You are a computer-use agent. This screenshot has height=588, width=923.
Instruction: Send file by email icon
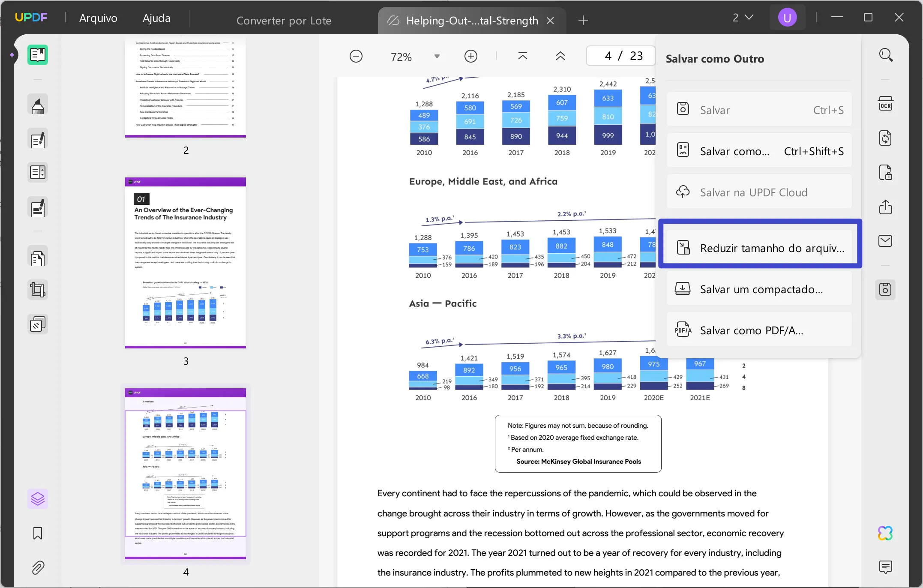coord(885,241)
